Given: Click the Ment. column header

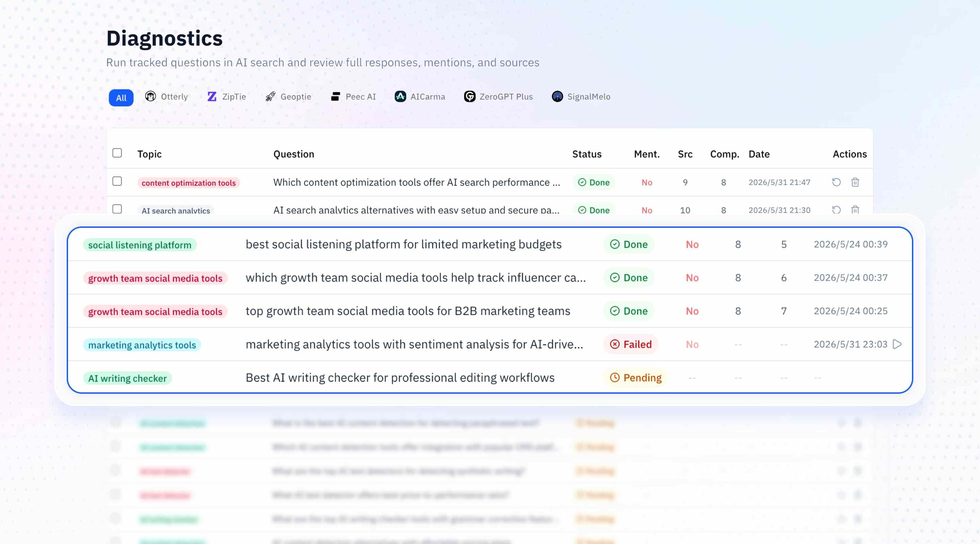Looking at the screenshot, I should pos(647,154).
